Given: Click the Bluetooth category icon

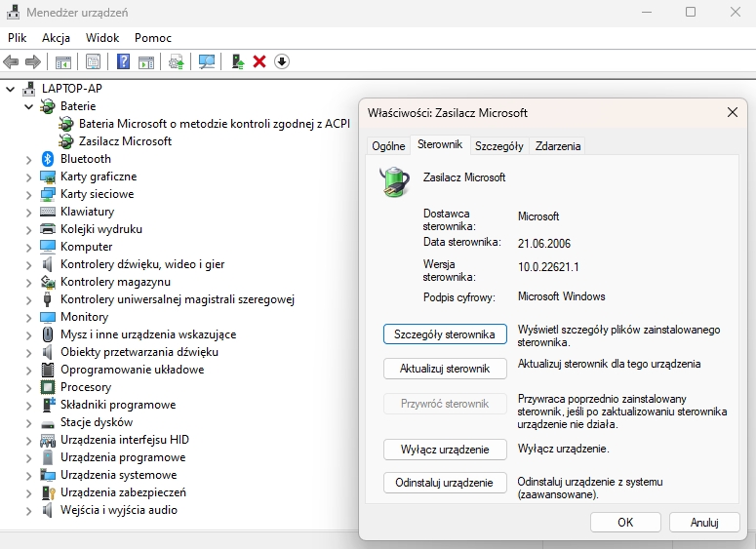Looking at the screenshot, I should click(47, 159).
